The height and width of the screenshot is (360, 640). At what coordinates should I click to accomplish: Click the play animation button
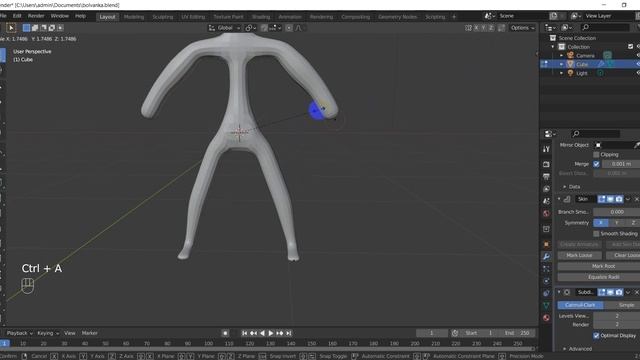[x=271, y=333]
